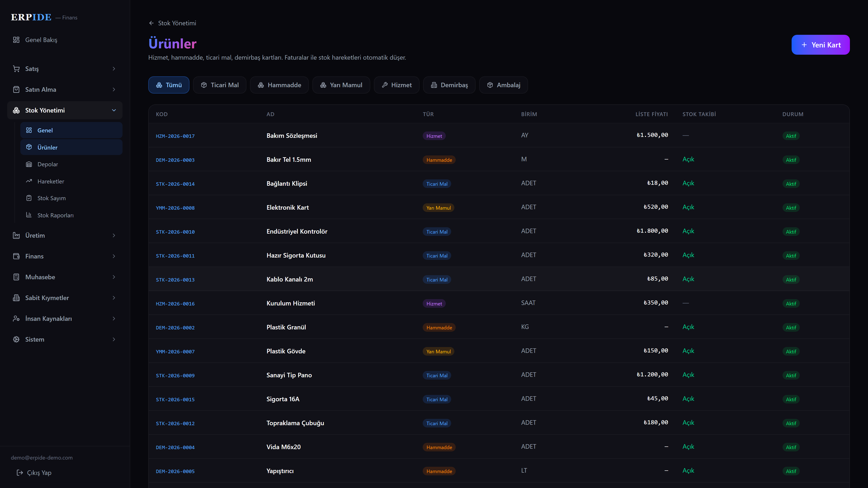Screen dimensions: 868x488
Task: Open the Demirbaş filter tab
Action: [449, 85]
